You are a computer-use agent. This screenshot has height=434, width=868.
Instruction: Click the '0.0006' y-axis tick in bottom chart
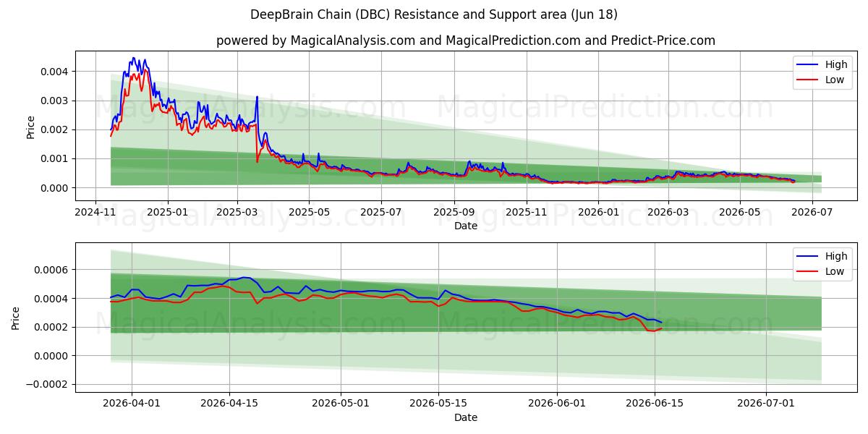(52, 270)
